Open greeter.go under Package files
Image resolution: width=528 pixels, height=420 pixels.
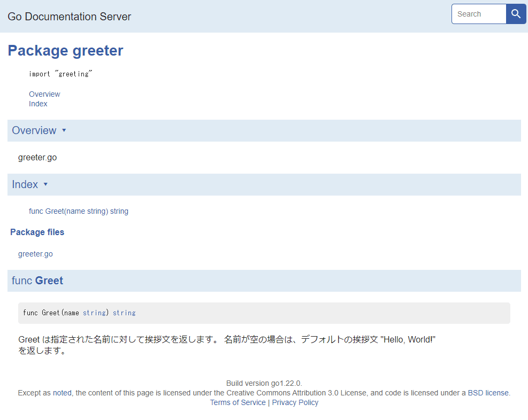[x=35, y=254]
